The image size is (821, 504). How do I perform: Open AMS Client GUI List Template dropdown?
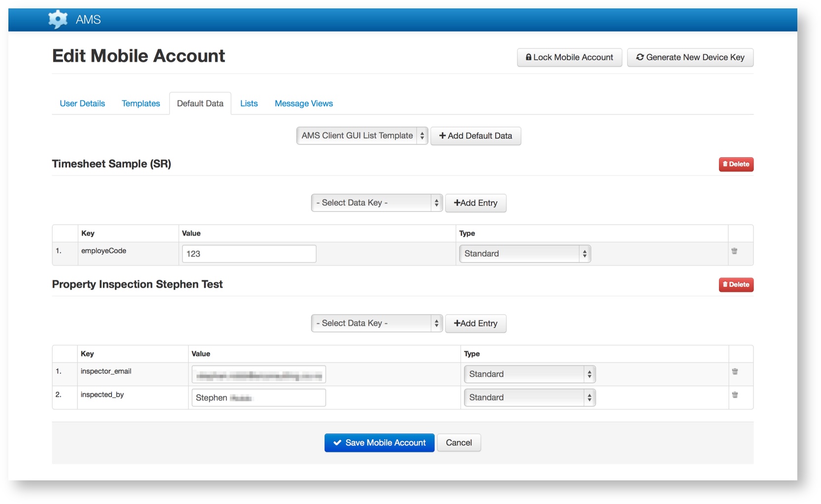(362, 136)
